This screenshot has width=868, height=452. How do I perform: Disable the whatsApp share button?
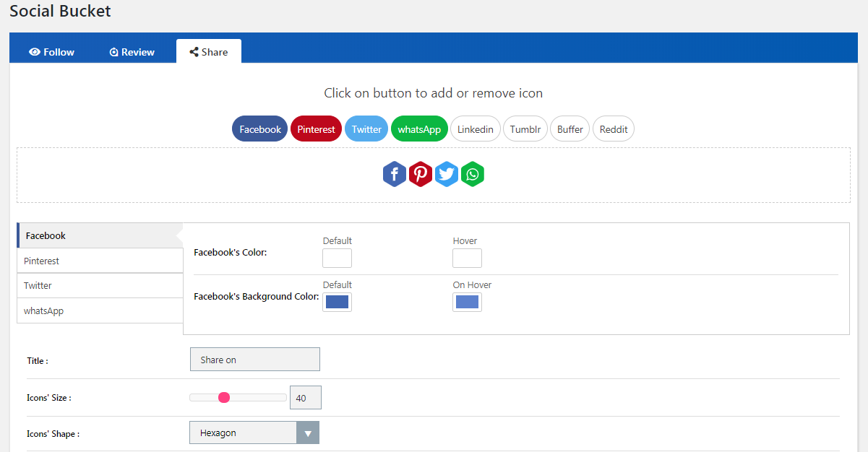coord(419,129)
